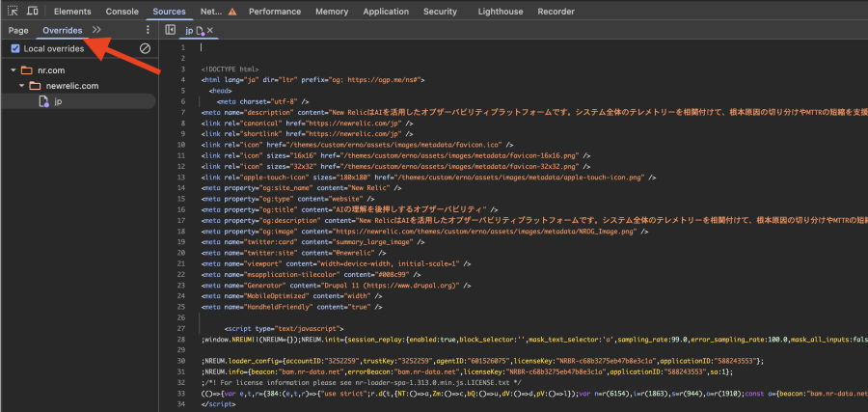This screenshot has width=868, height=412.
Task: Click the script type text/javascript line
Action: (x=284, y=328)
